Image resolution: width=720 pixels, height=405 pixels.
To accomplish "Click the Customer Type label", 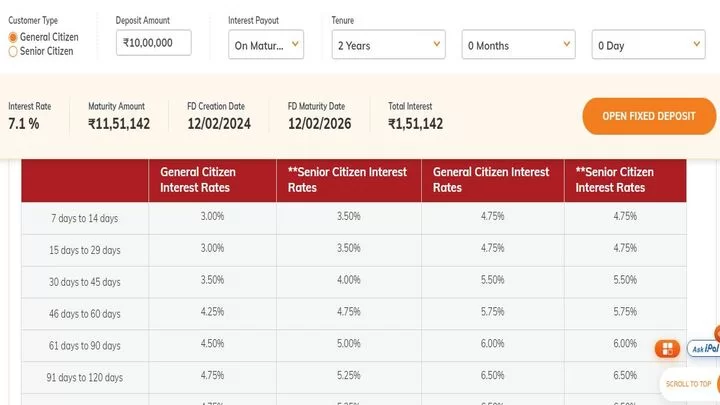I will (x=33, y=20).
